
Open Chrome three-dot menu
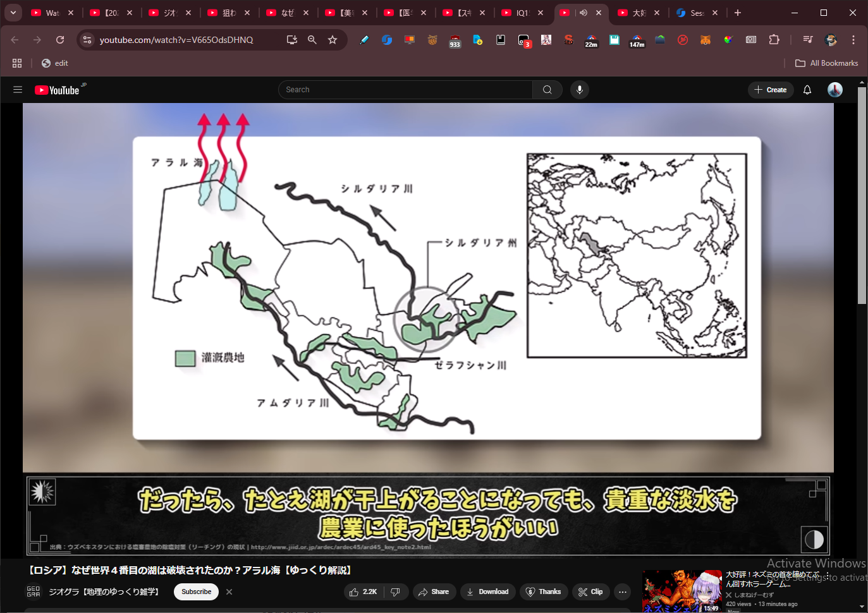click(x=853, y=40)
